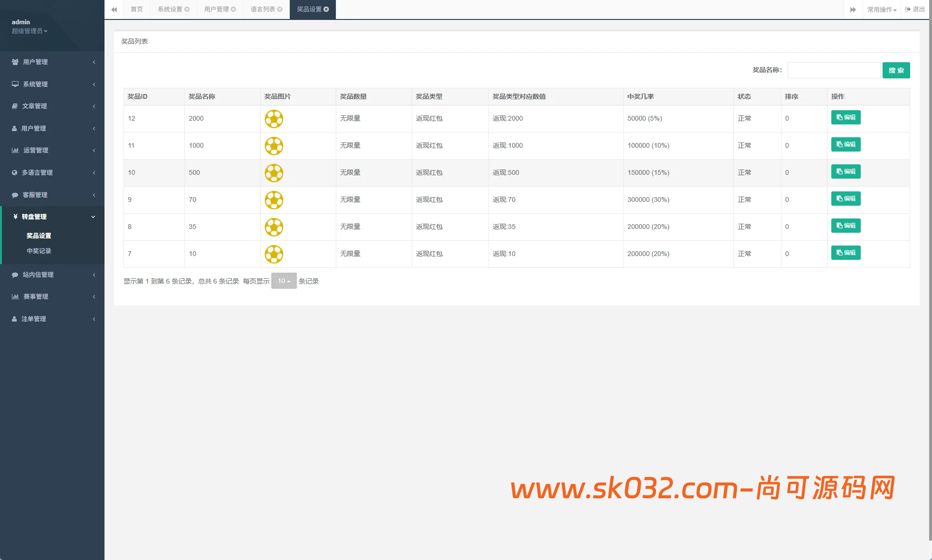
Task: Open the per-page records dropdown showing 10
Action: pos(284,281)
